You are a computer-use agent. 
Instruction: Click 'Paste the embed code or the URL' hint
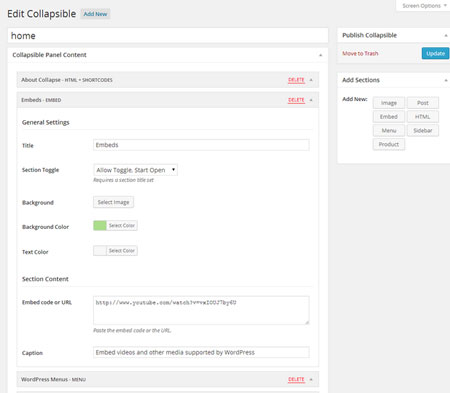(132, 330)
